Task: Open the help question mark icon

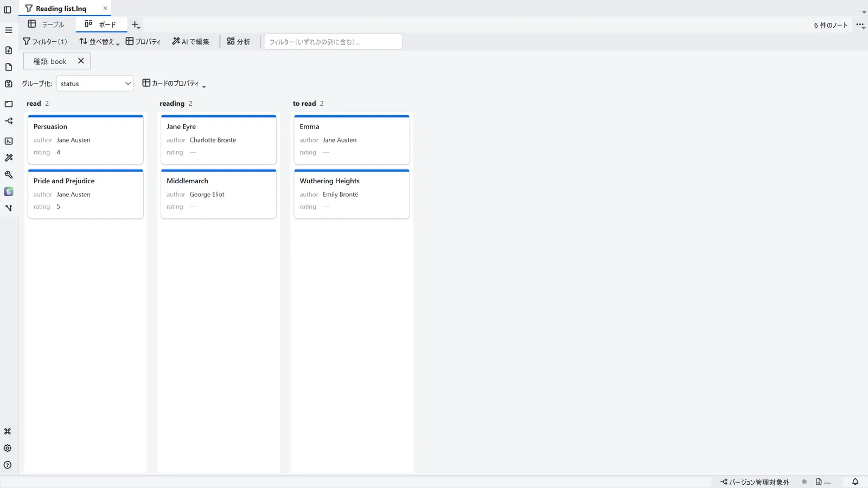Action: click(8, 465)
